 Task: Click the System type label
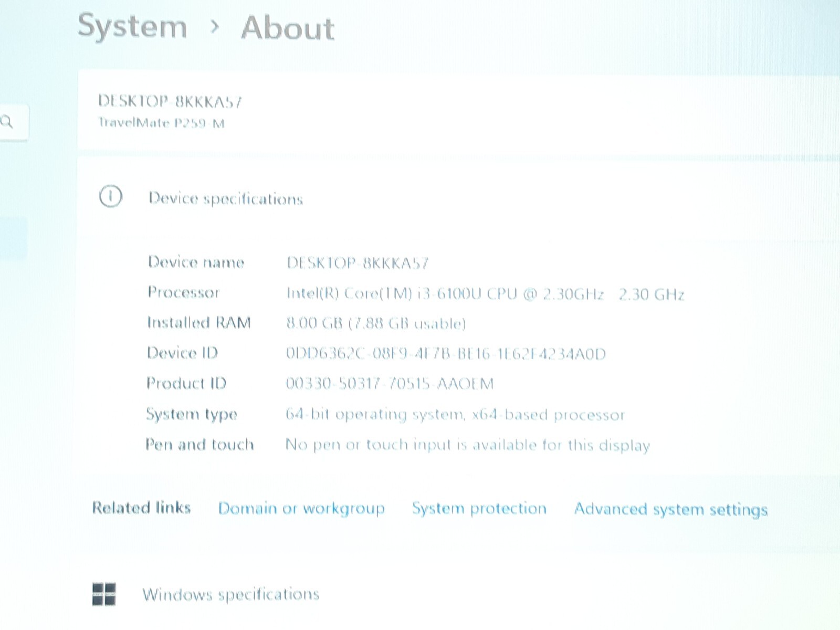[192, 414]
